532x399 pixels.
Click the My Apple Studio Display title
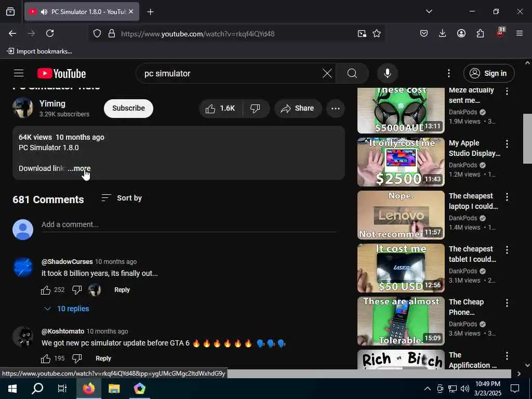[474, 148]
